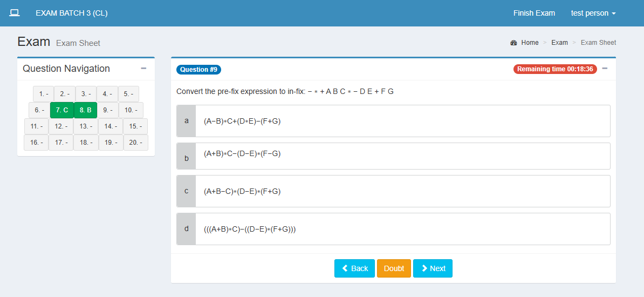Mark this question as Doubt

coord(394,268)
